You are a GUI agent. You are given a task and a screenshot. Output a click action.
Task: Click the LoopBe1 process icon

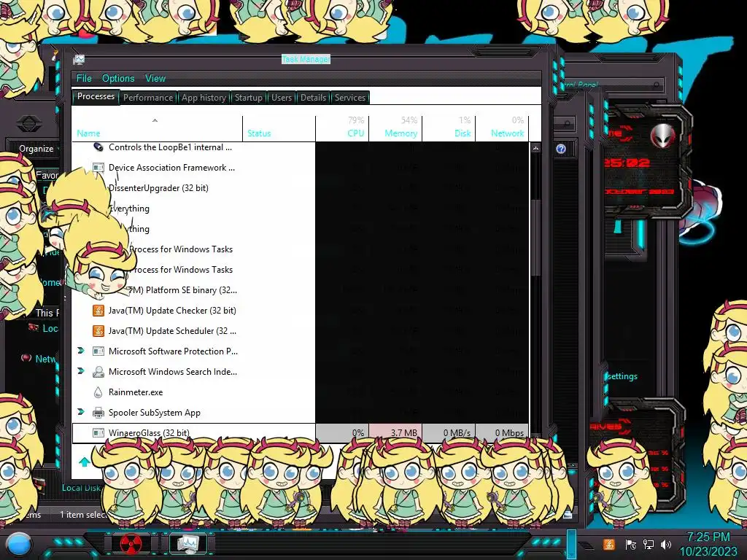coord(98,147)
